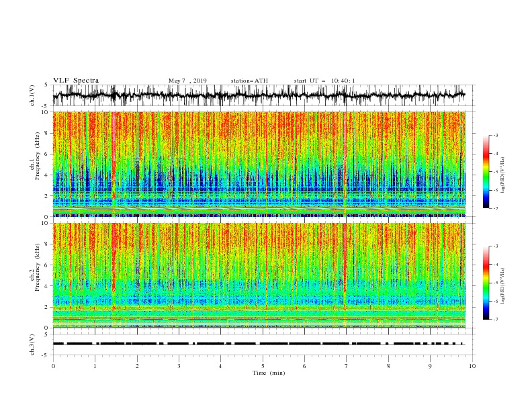The width and height of the screenshot is (532, 411).
Task: Click the '10' tick label on the Time axis
Action: (472, 366)
